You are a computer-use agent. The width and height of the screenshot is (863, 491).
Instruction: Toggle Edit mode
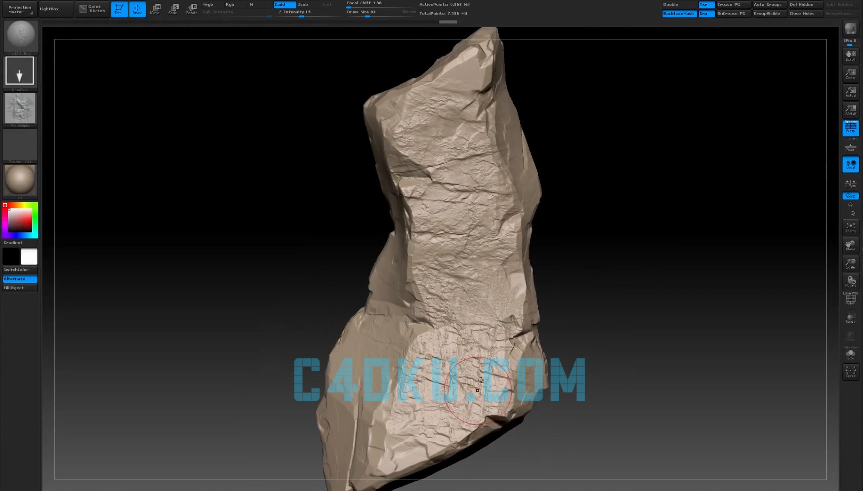point(119,9)
